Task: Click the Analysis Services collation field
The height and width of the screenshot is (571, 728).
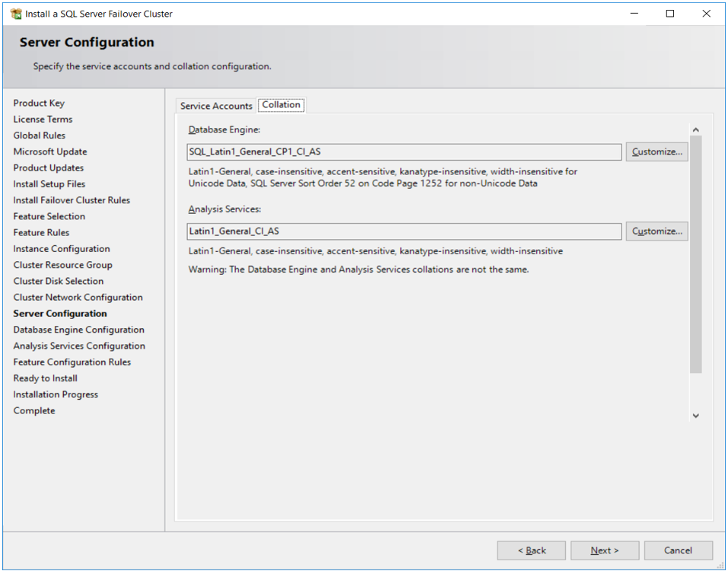Action: coord(404,231)
